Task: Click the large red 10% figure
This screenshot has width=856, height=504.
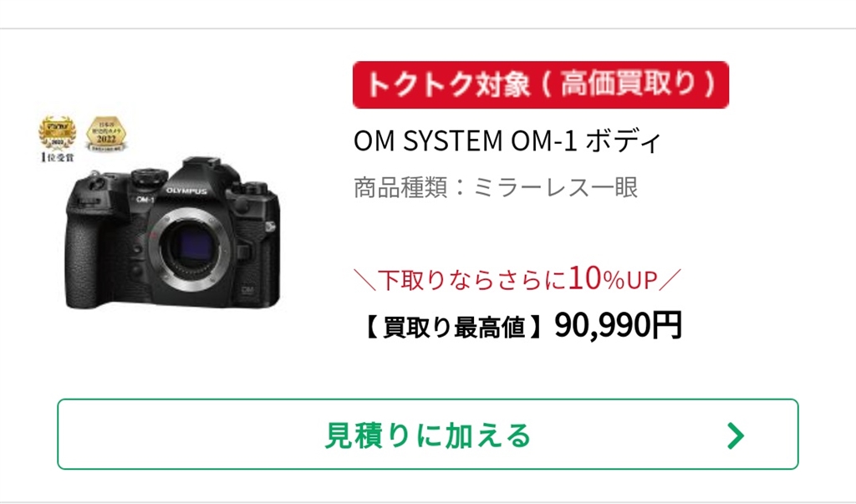Action: 596,278
